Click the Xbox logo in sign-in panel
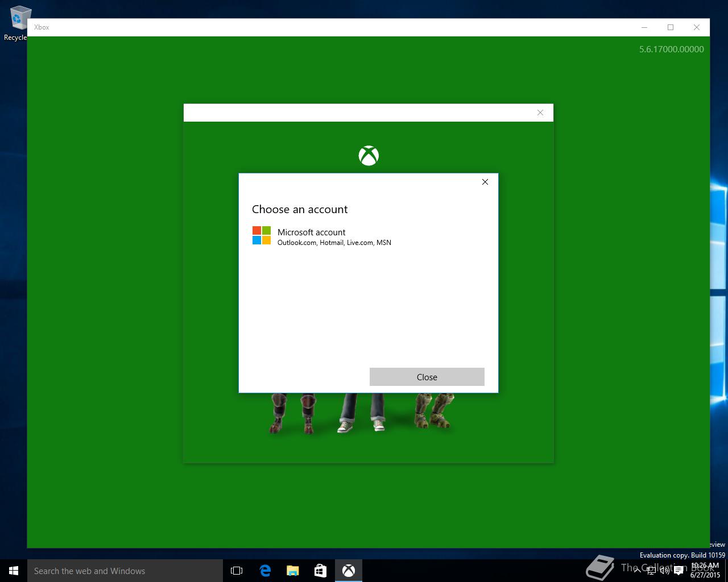 pyautogui.click(x=369, y=156)
